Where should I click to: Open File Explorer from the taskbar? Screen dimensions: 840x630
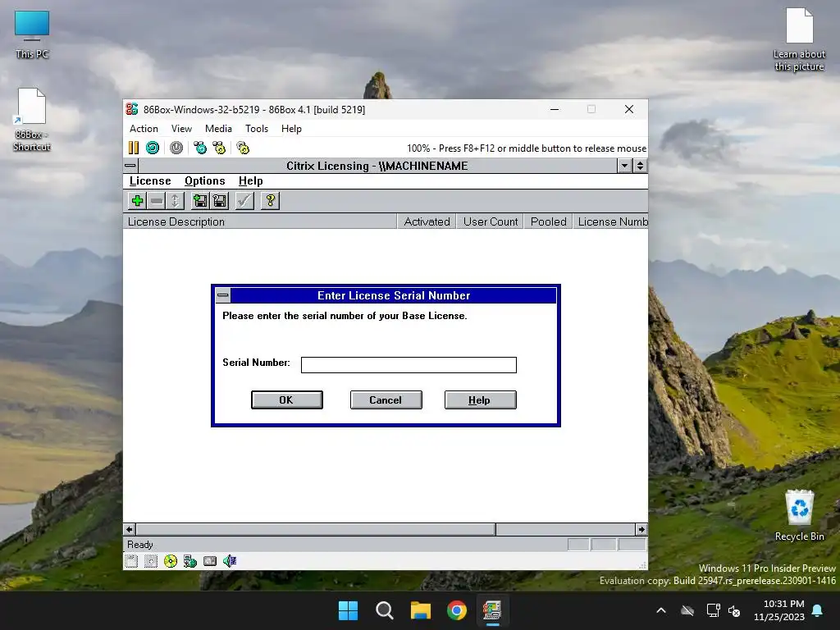coord(421,610)
